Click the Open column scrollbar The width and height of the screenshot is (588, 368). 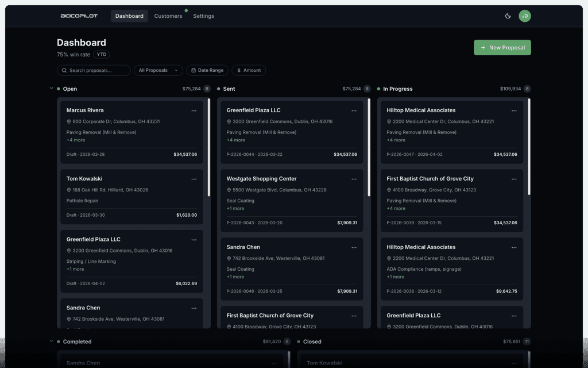pos(209,147)
